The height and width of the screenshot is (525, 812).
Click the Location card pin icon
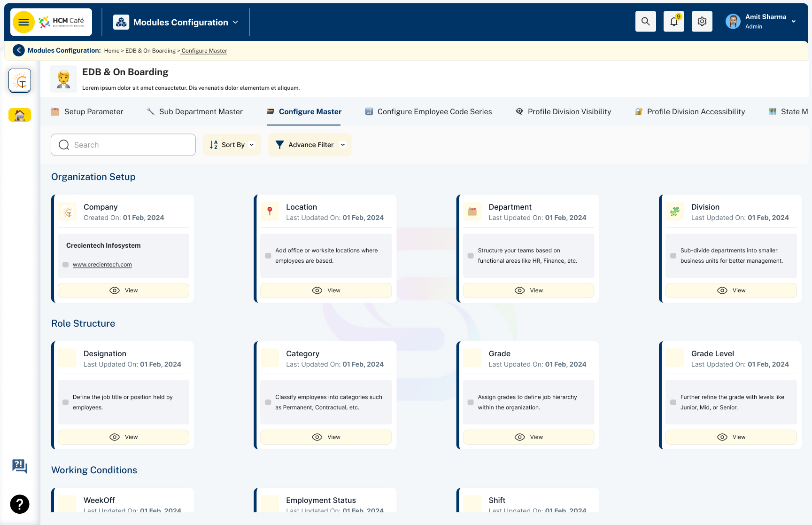click(270, 212)
